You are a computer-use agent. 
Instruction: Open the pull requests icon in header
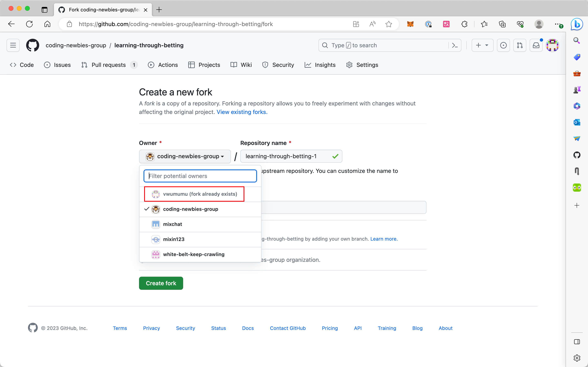(519, 45)
